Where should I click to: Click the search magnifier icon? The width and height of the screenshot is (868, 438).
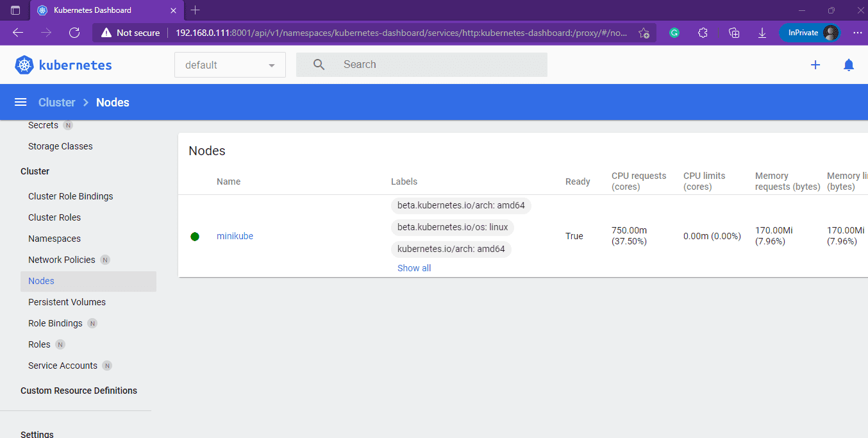pos(319,64)
